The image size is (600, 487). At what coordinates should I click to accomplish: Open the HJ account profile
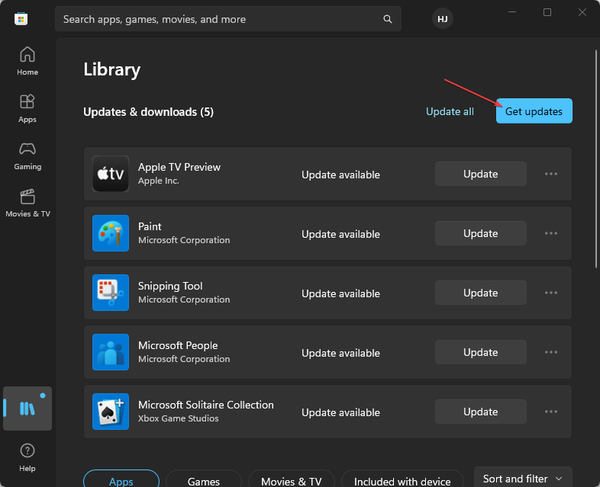pos(442,19)
